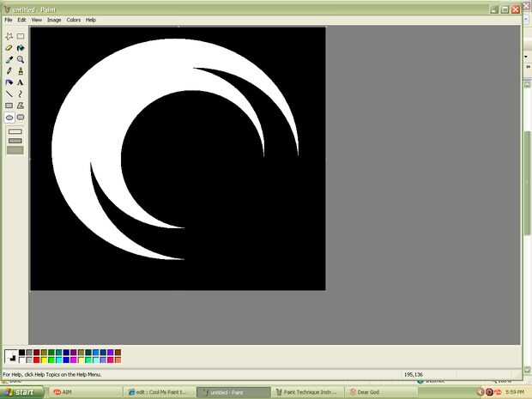The height and width of the screenshot is (399, 532).
Task: Pick the teal color swatch
Action: coord(58,353)
